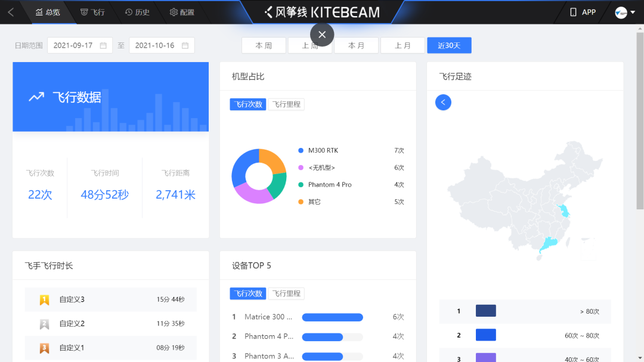Screen dimensions: 644x362
Task: Click the start date input 2021-09-17
Action: pos(73,46)
